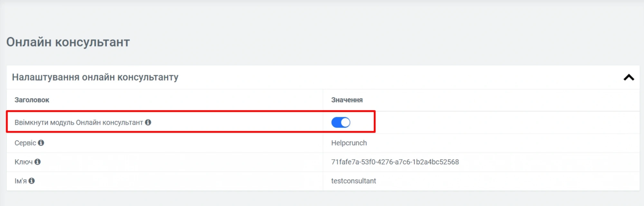This screenshot has width=644, height=206.
Task: Click the testconsultant name value
Action: [353, 181]
